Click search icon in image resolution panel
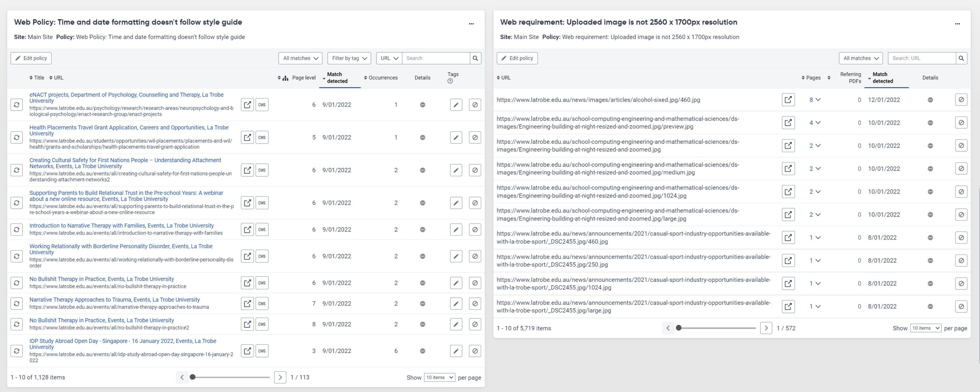 pyautogui.click(x=961, y=58)
